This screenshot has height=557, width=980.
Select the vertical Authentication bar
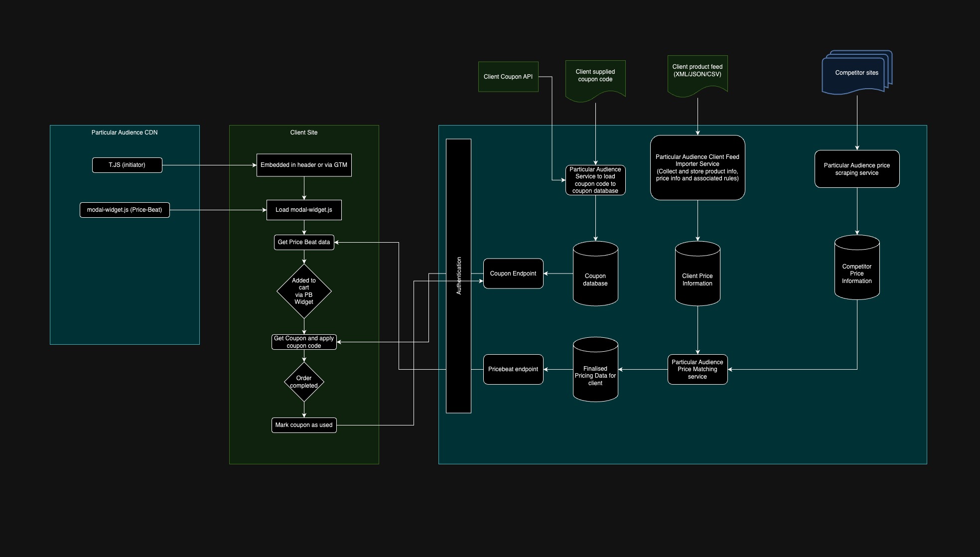[x=458, y=276]
